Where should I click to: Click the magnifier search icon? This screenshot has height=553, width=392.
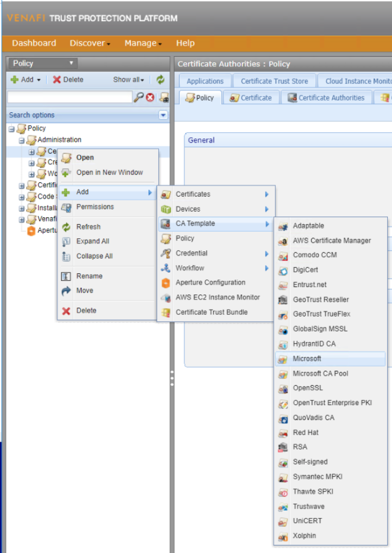(139, 97)
